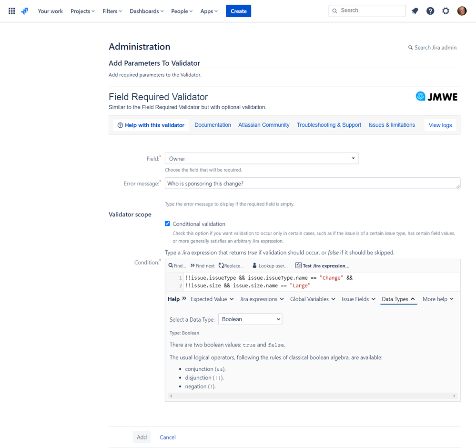The height and width of the screenshot is (448, 476).
Task: Click the help panel horizontal scrollbar
Action: pyautogui.click(x=313, y=396)
